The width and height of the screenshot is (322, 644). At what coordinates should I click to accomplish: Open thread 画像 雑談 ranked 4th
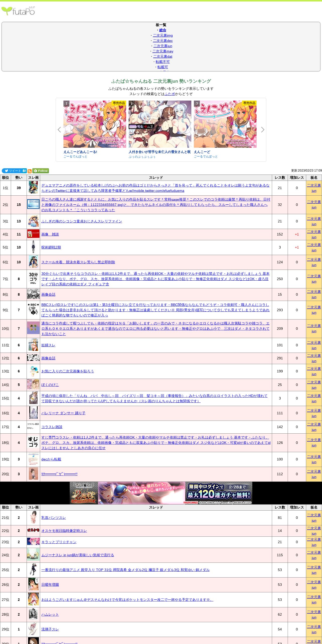[x=50, y=234]
